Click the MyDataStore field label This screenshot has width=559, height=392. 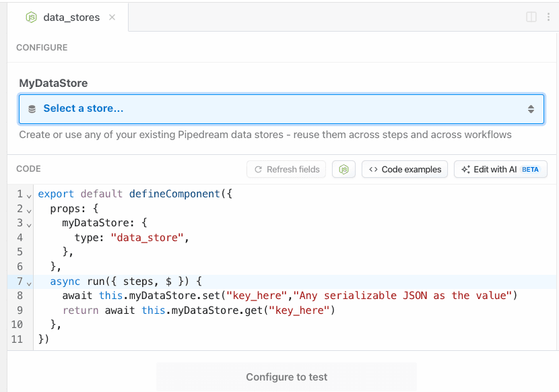[x=53, y=83]
